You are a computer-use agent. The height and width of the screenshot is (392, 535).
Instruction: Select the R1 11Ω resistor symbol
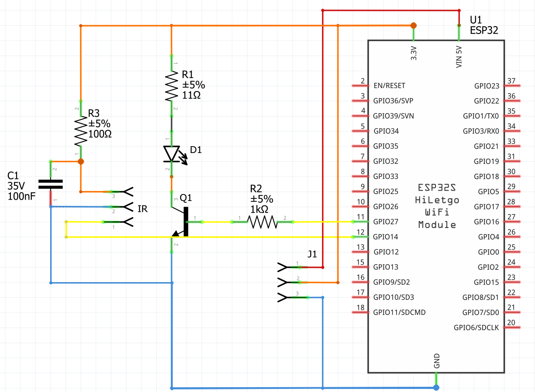point(171,86)
